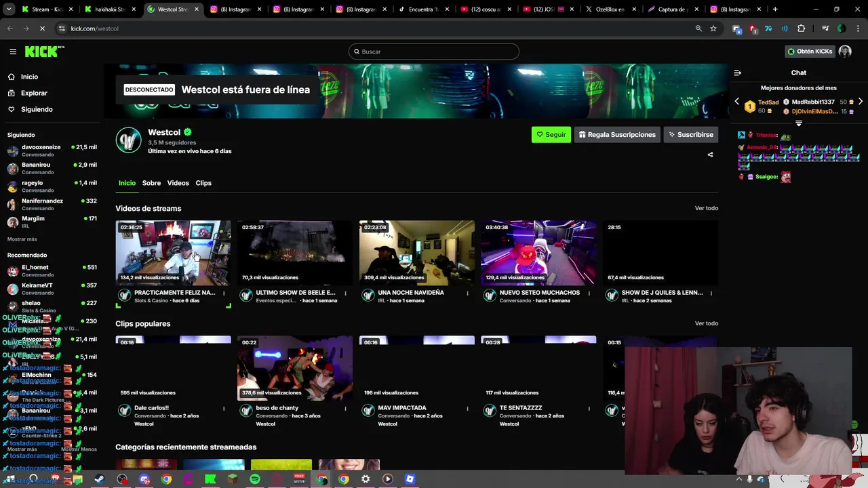
Task: Open options menu for NUEVO SETEO MUCHACHOS
Action: 589,293
